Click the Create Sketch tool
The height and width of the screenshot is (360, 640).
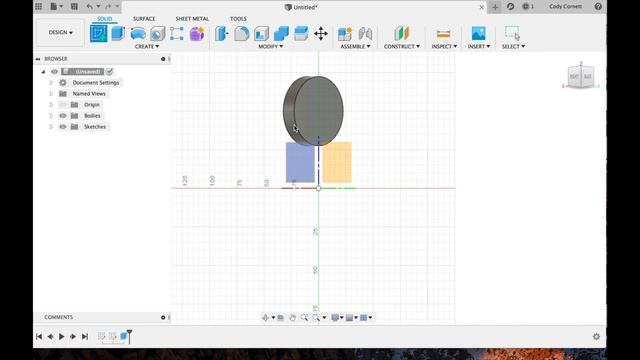(98, 33)
